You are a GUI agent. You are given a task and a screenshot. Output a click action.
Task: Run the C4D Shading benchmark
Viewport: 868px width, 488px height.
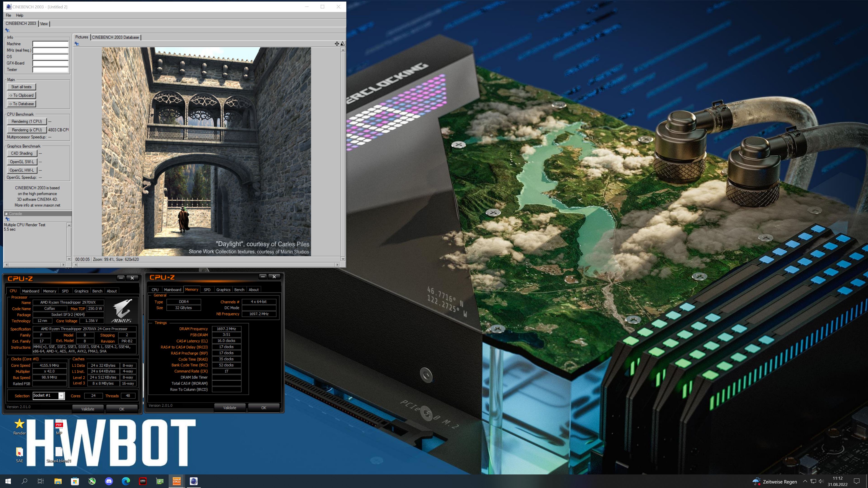click(21, 153)
